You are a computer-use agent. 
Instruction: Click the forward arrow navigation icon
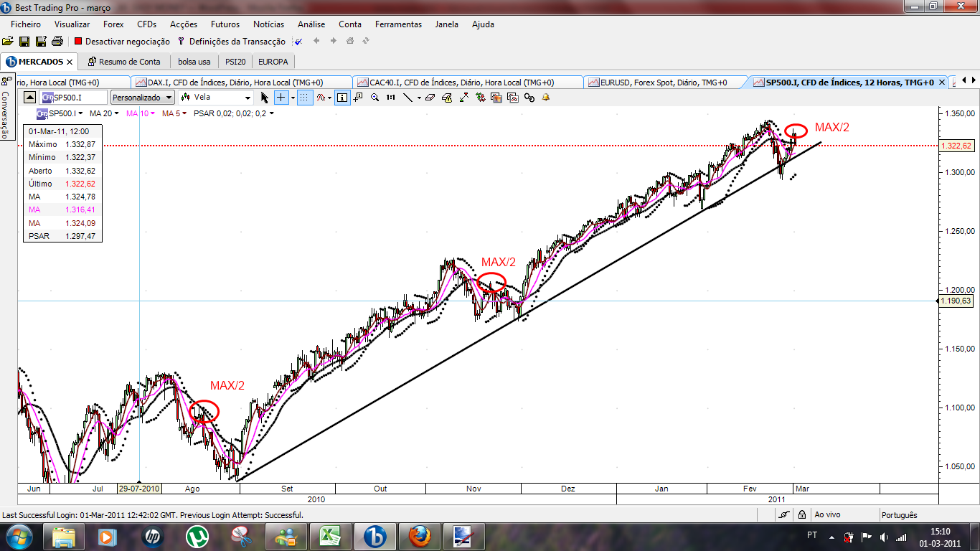[333, 42]
